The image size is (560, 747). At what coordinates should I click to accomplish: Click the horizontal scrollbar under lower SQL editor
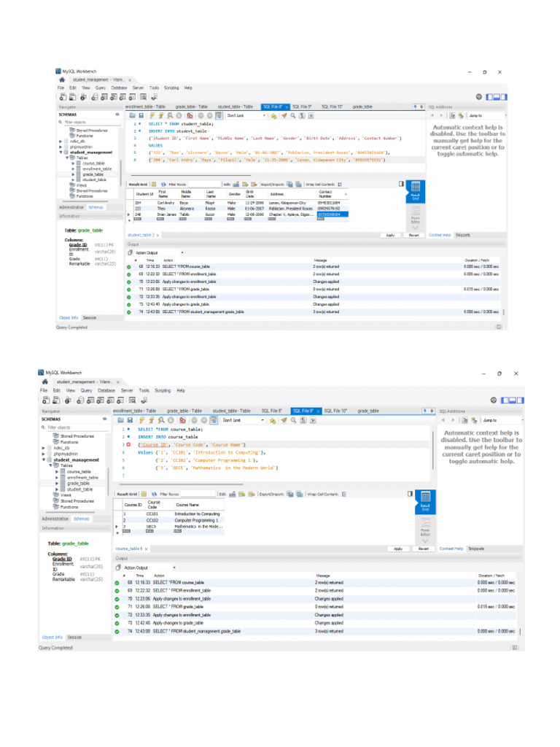point(181,484)
